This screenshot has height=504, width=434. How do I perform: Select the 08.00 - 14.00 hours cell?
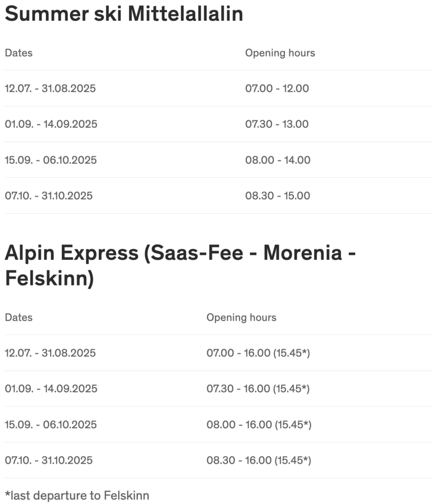click(278, 160)
